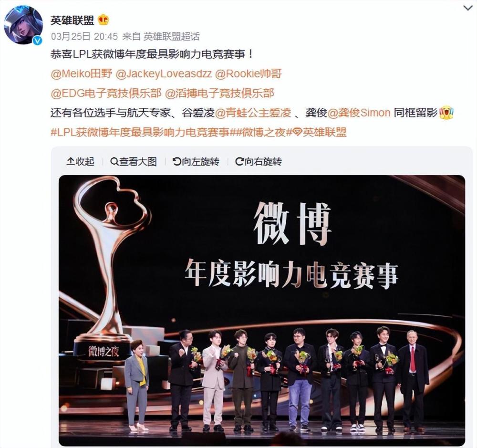Image resolution: width=477 pixels, height=448 pixels.
Task: Open @龚俊Simon mention
Action: 359,113
